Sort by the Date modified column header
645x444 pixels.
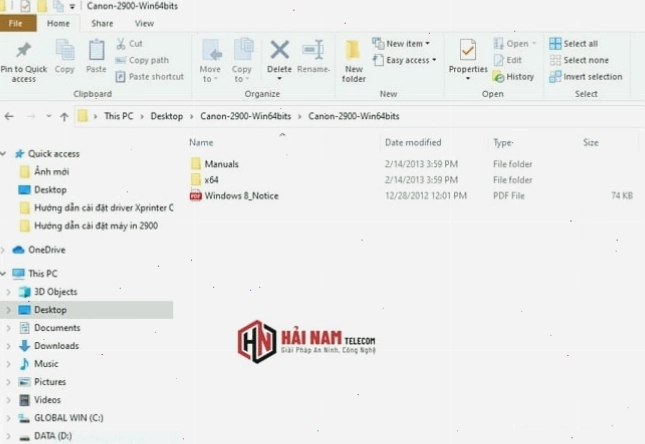click(x=413, y=142)
